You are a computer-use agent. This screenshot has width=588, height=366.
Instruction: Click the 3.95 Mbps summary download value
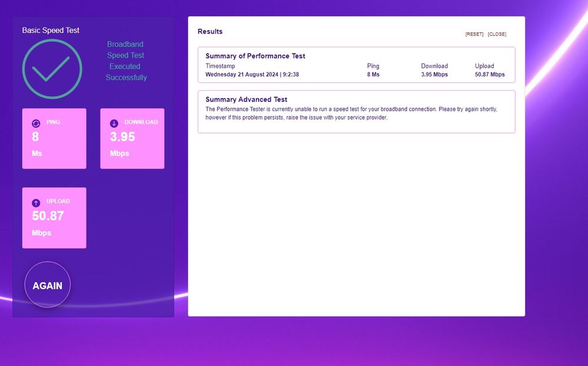(434, 75)
